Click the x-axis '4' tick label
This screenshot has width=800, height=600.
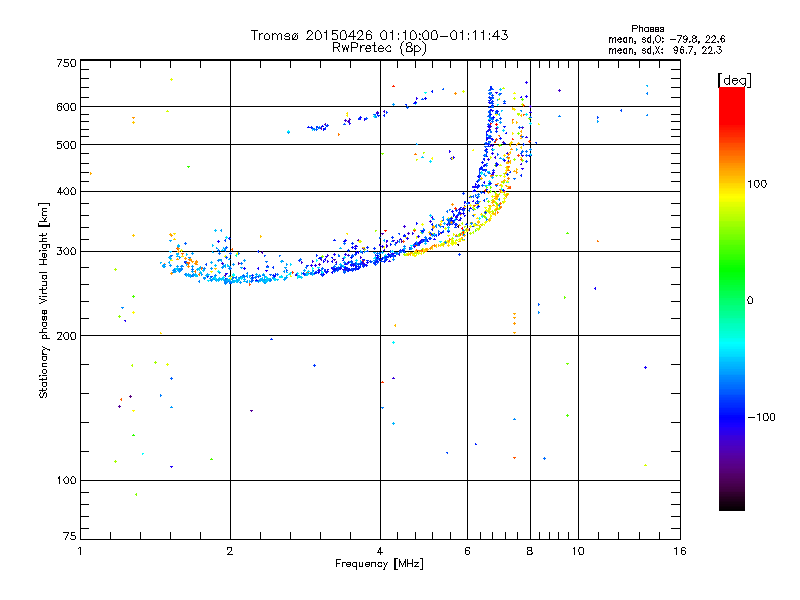[x=380, y=551]
